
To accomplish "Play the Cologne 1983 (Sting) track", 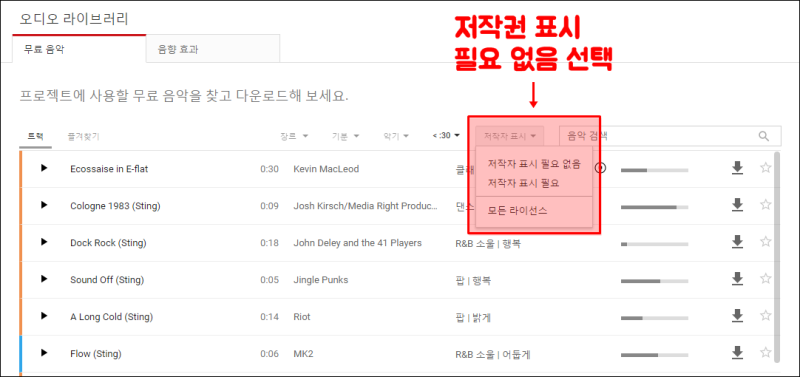I will pyautogui.click(x=44, y=205).
